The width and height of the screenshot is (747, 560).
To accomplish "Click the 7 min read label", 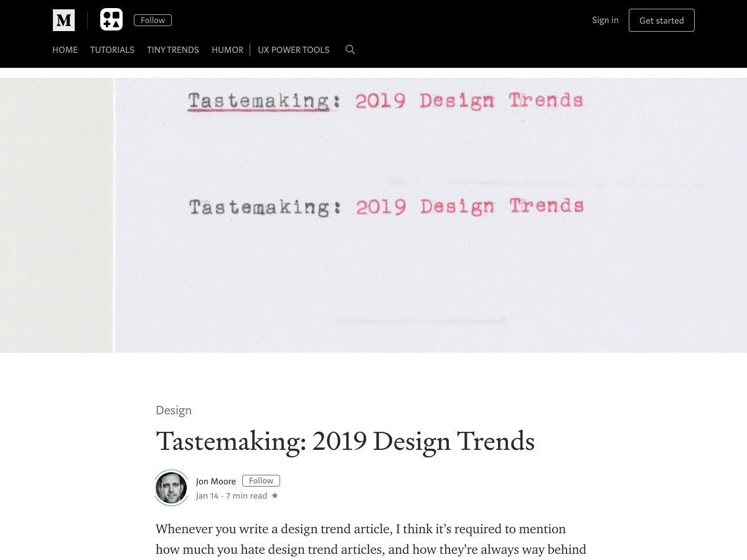I will [x=247, y=496].
